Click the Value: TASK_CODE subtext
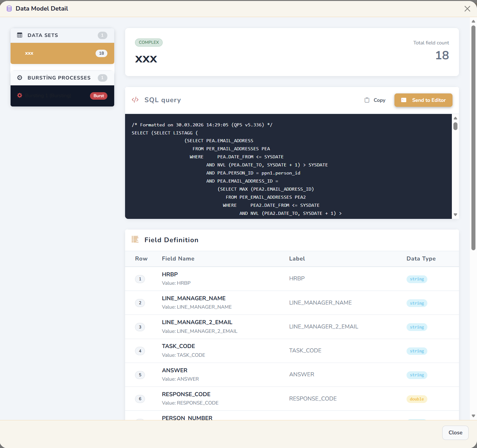The image size is (477, 448). click(x=183, y=355)
